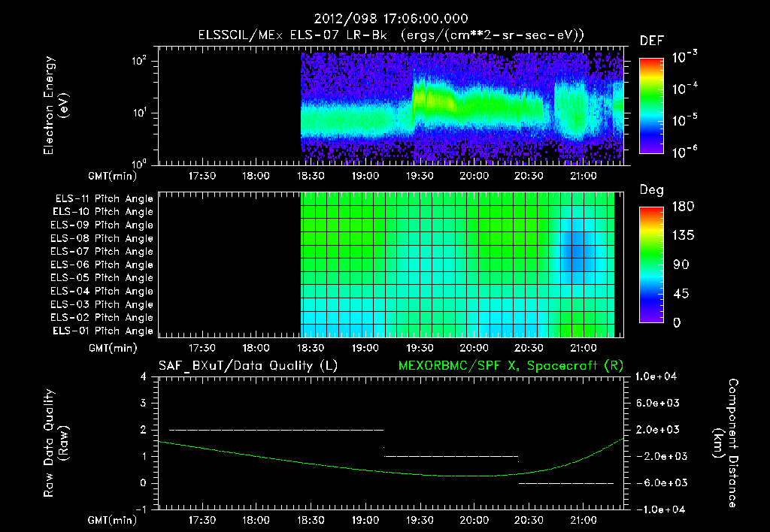Click the ELS-11 Pitch Angle label
This screenshot has height=532, width=770.
pyautogui.click(x=104, y=199)
